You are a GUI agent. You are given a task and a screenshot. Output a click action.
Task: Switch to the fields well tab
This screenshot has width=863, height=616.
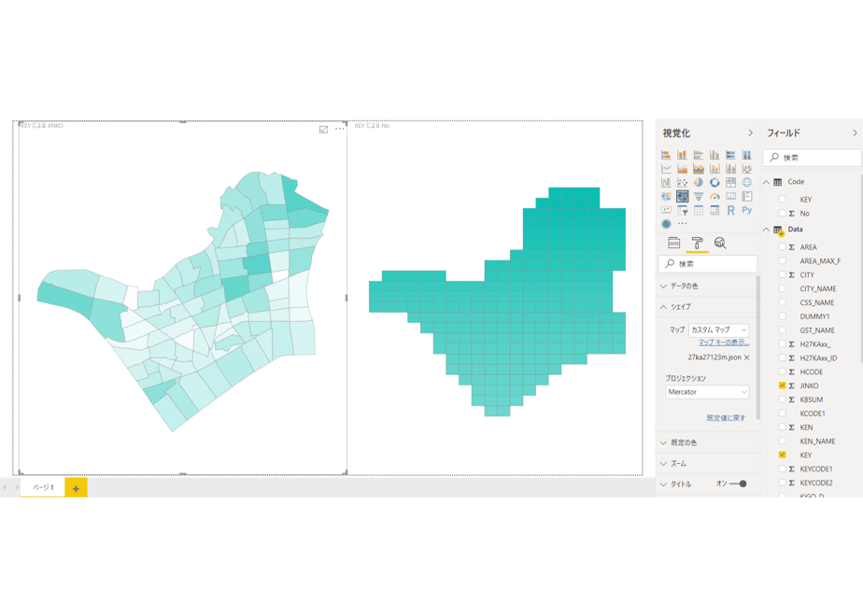[674, 243]
